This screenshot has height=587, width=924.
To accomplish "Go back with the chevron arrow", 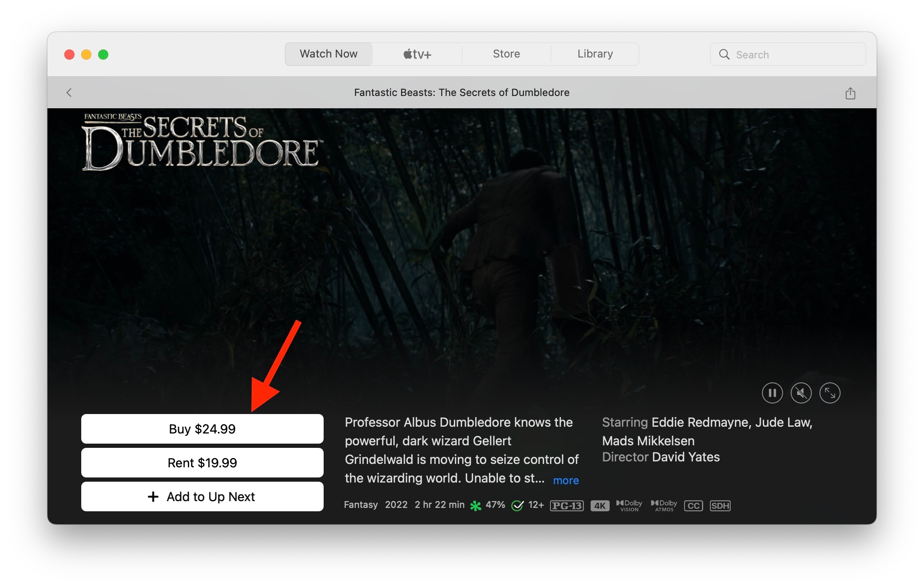I will coord(69,93).
